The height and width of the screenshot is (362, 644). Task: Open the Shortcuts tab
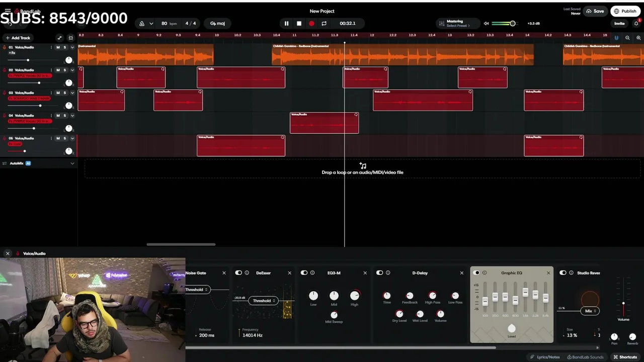click(x=625, y=357)
